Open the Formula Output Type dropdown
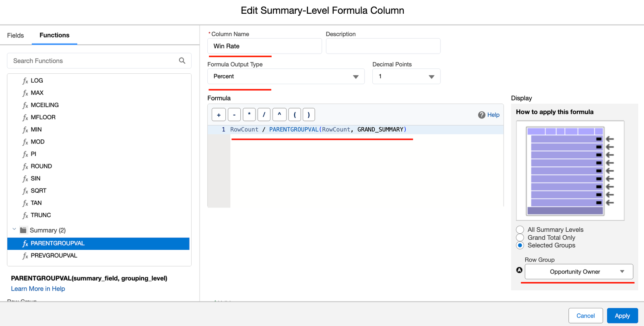The width and height of the screenshot is (644, 326). [x=286, y=77]
